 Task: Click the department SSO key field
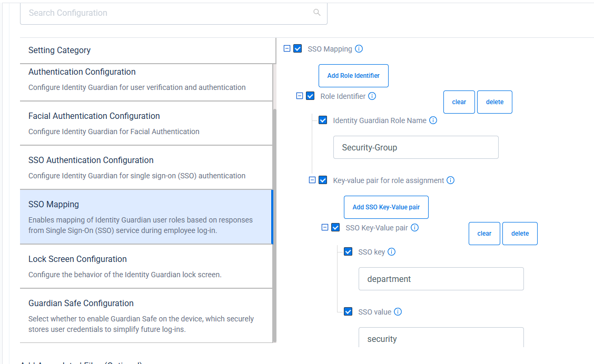441,279
